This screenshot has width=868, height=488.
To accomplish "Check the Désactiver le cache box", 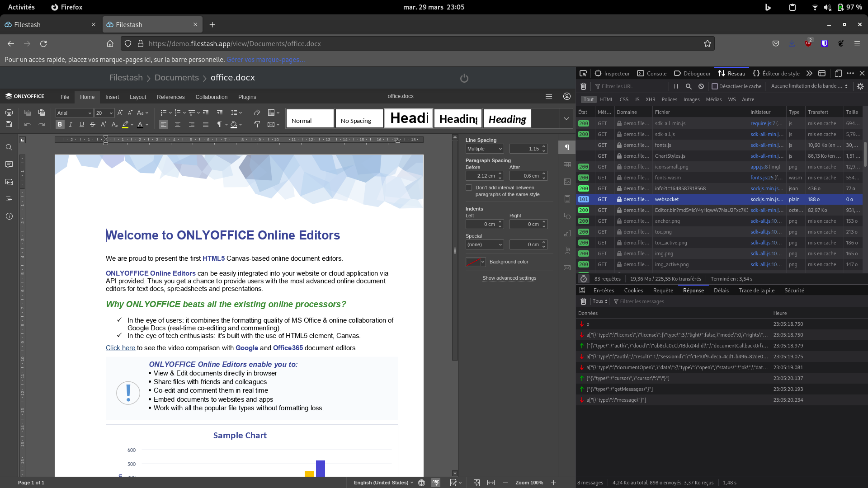I will 715,86.
